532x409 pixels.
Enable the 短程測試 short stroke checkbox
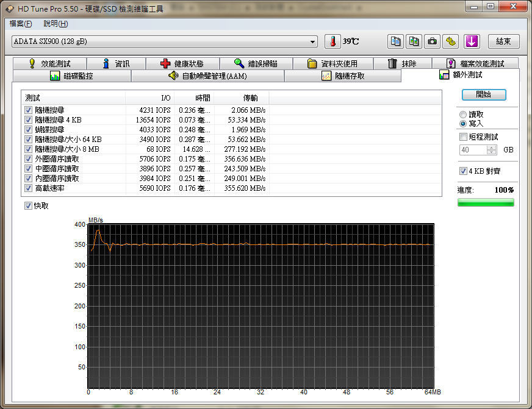[x=463, y=137]
